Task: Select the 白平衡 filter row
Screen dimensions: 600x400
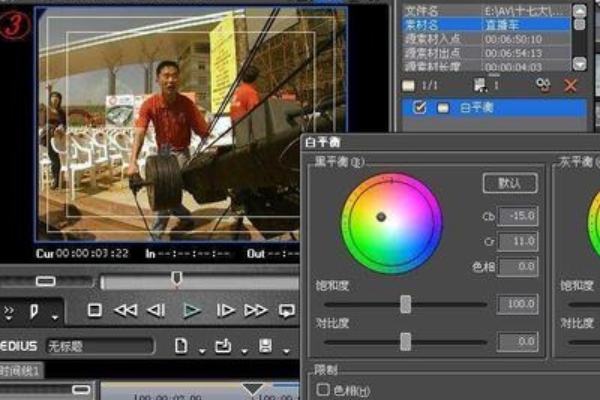Action: pyautogui.click(x=494, y=108)
